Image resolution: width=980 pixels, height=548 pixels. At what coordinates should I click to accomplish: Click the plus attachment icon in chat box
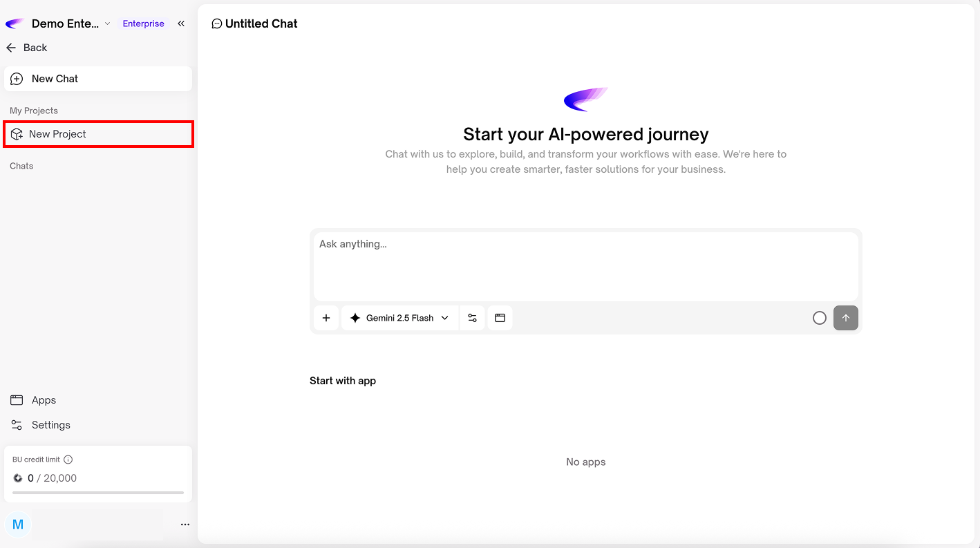tap(326, 318)
